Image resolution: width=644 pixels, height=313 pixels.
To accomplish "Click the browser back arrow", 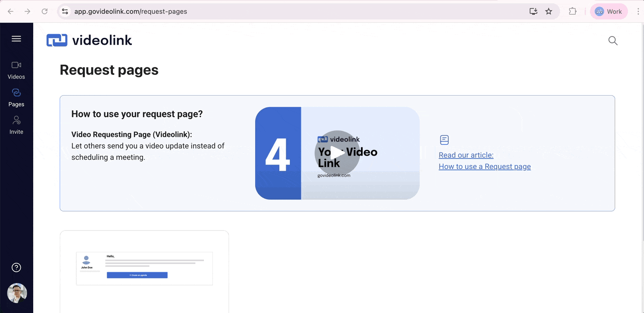I will pos(10,11).
